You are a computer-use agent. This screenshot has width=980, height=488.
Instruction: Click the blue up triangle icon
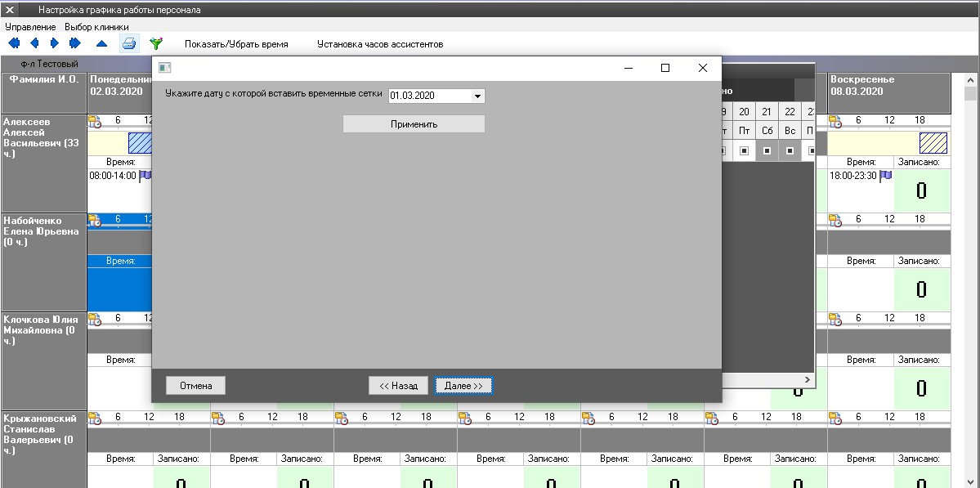click(x=101, y=43)
